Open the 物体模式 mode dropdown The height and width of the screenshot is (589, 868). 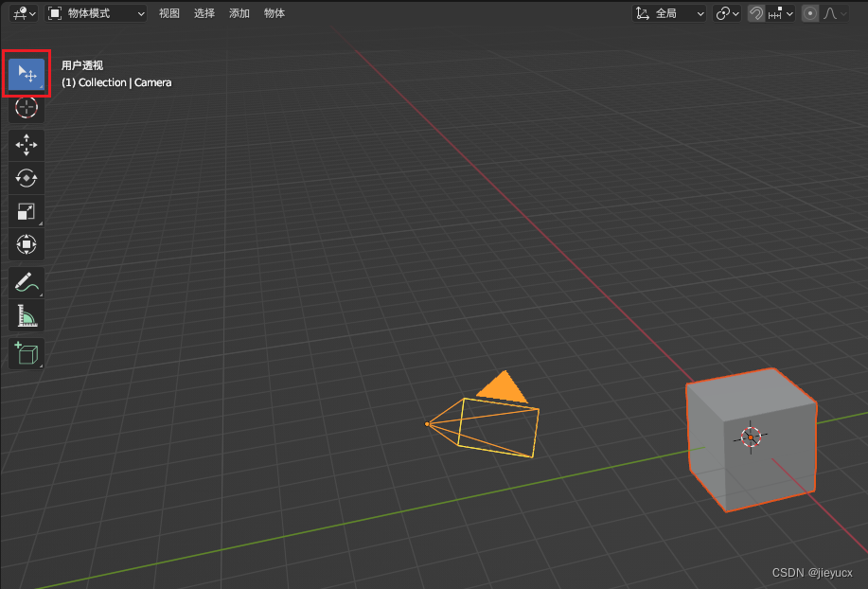pyautogui.click(x=97, y=13)
